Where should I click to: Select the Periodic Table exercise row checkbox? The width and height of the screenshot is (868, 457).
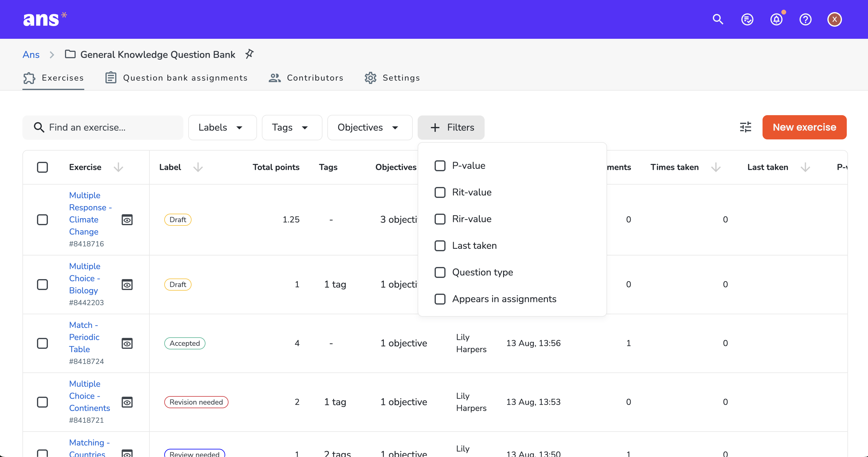point(42,343)
